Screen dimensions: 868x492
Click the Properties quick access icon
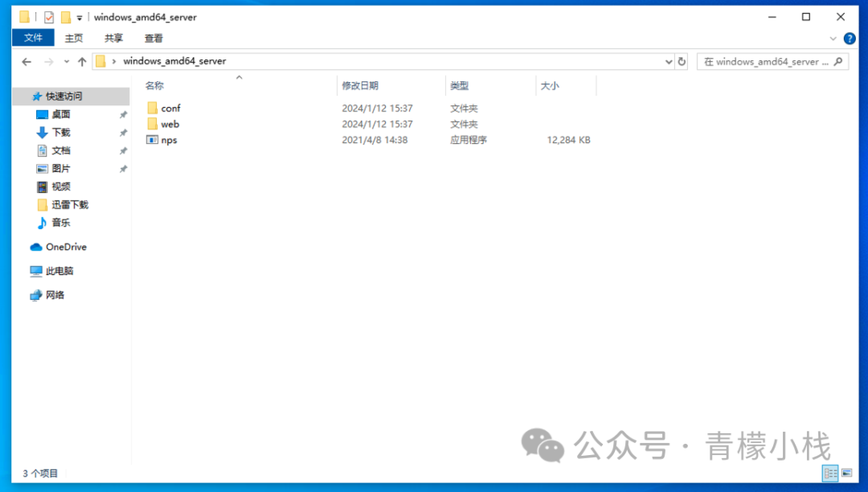tap(49, 17)
